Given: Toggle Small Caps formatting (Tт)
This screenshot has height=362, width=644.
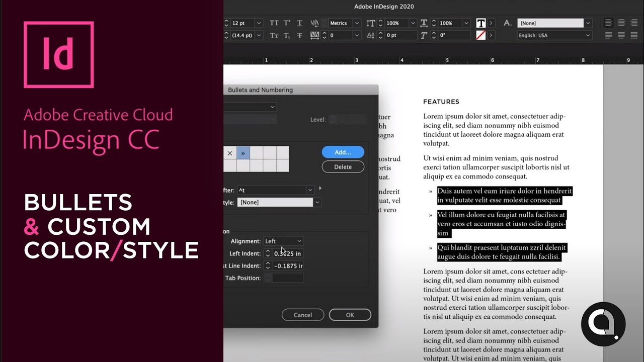Looking at the screenshot, I should point(274,35).
